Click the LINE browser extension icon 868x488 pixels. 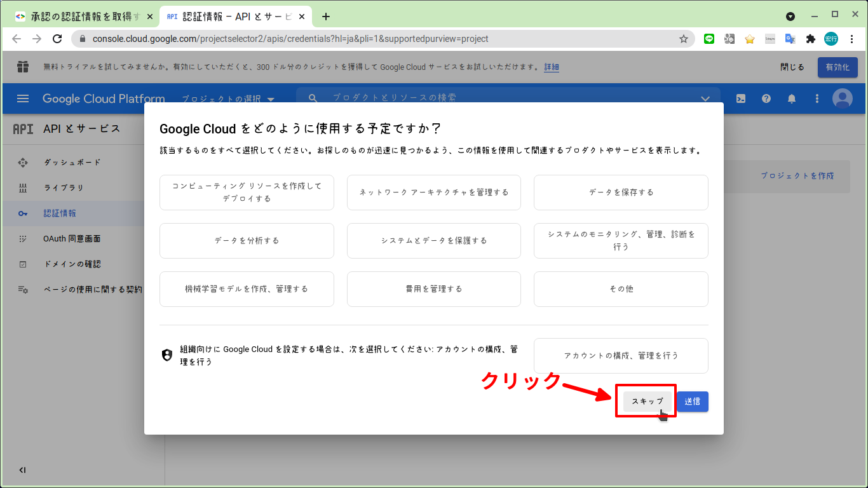(x=709, y=39)
